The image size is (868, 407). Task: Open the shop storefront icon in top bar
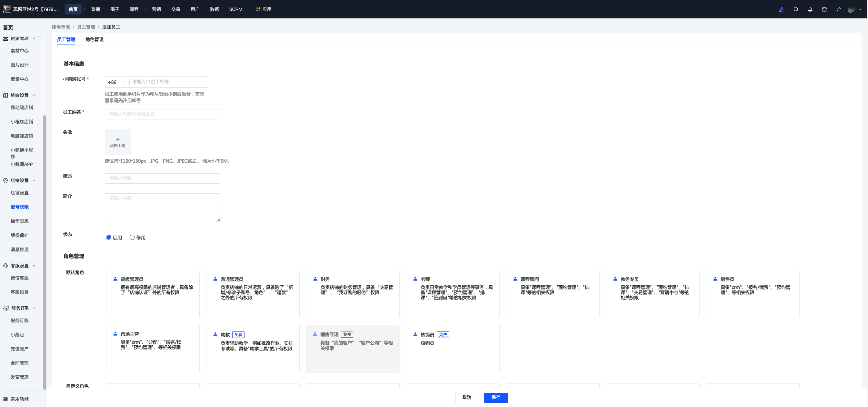click(824, 9)
